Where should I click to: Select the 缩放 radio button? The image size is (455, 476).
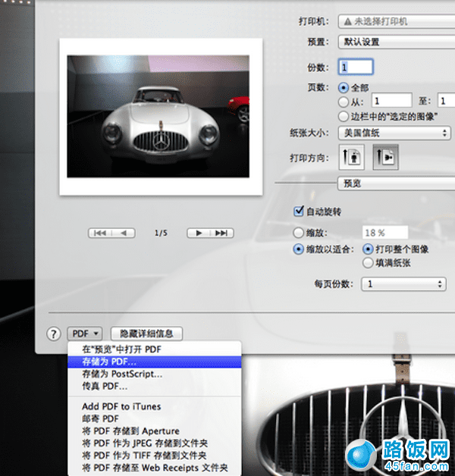coord(298,233)
